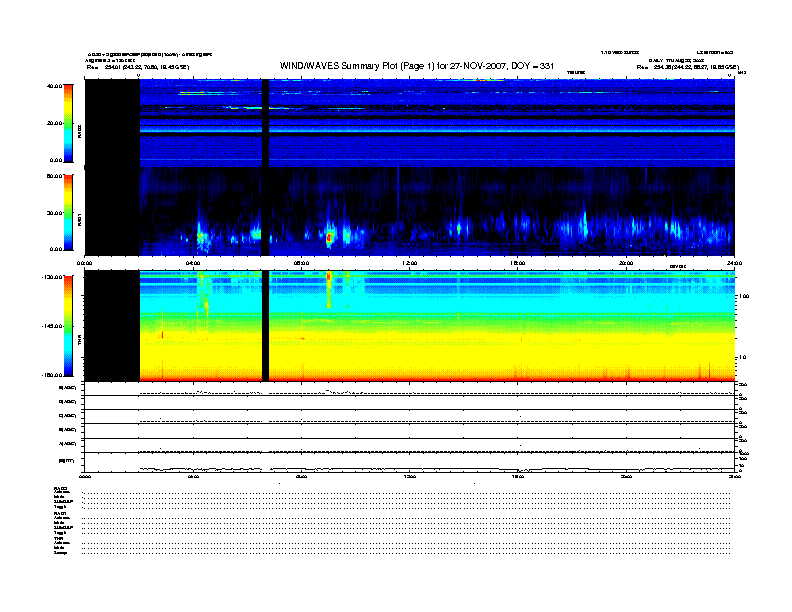Click the vertical RAD2 axis label

pos(79,131)
